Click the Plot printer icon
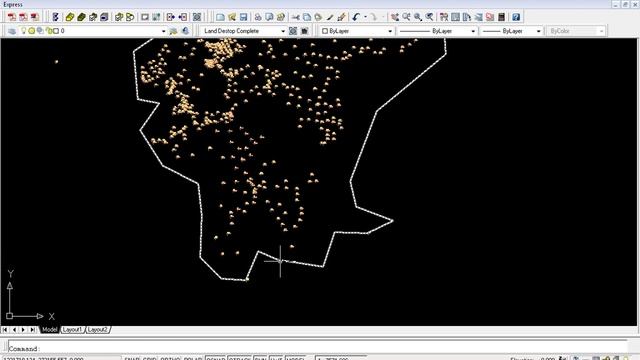 click(x=258, y=17)
